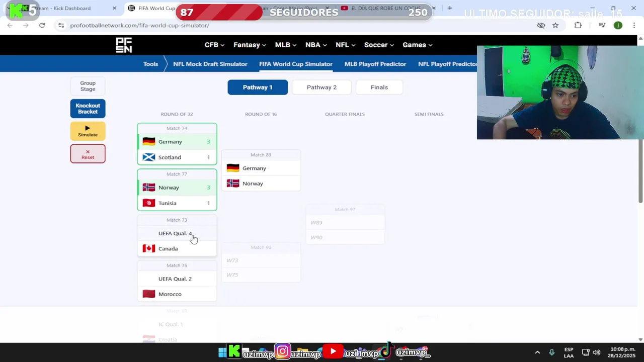644x362 pixels.
Task: Go back using browser back arrow
Action: [x=10, y=25]
